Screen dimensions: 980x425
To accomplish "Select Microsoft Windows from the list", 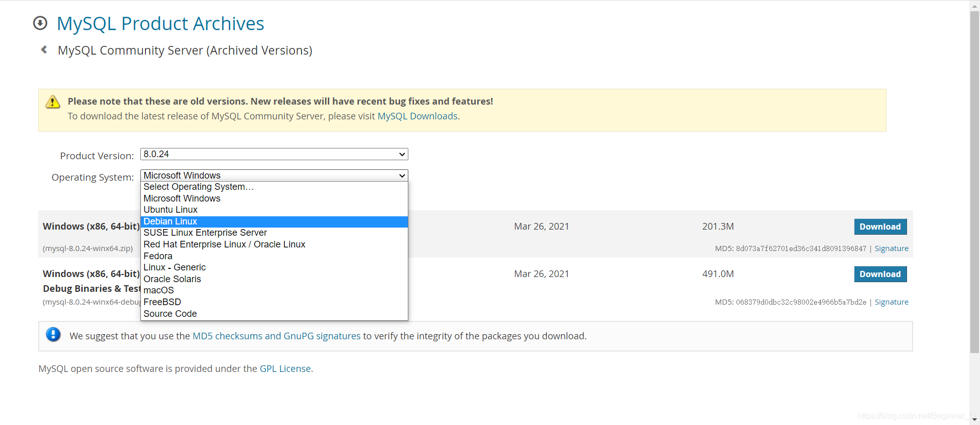I will (274, 198).
